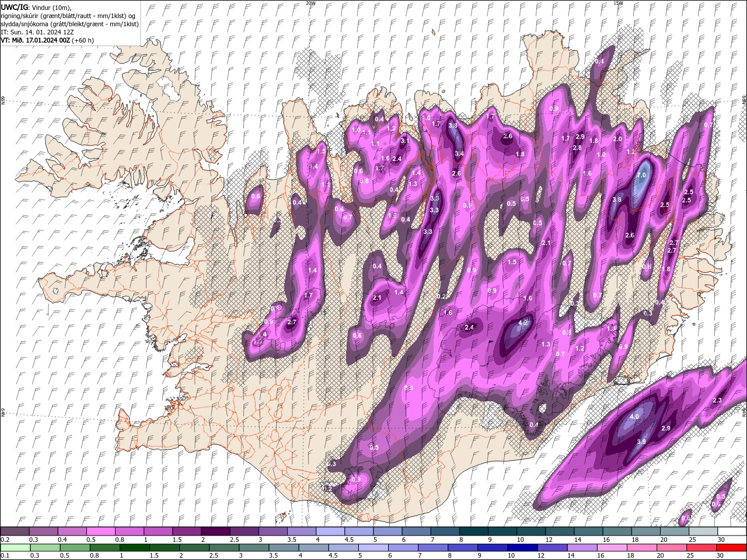This screenshot has width=747, height=560.
Task: Select the dark teal snow swatch labeled 8
Action: (x=473, y=531)
